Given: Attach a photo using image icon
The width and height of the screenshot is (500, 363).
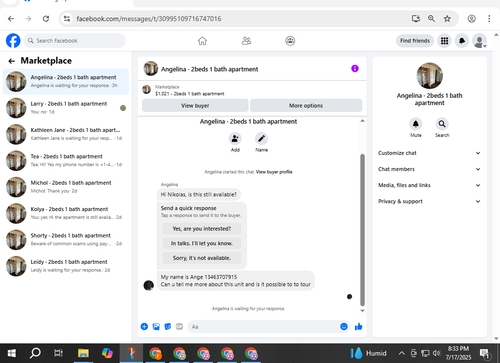Looking at the screenshot, I should click(156, 327).
